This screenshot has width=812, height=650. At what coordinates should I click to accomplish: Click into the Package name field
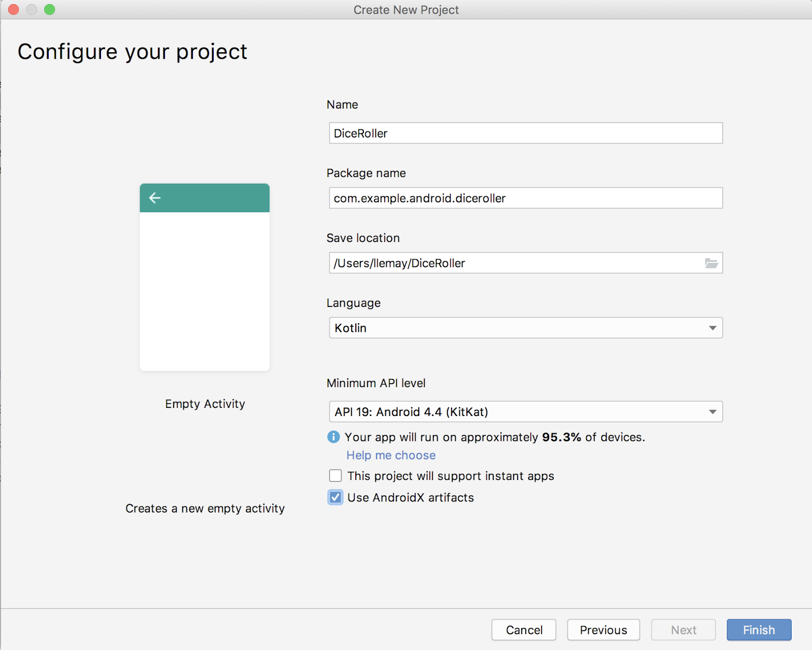coord(525,198)
